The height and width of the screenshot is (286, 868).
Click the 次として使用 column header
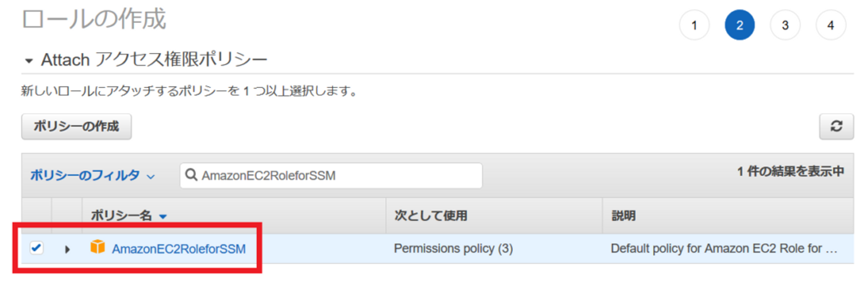coord(430,216)
